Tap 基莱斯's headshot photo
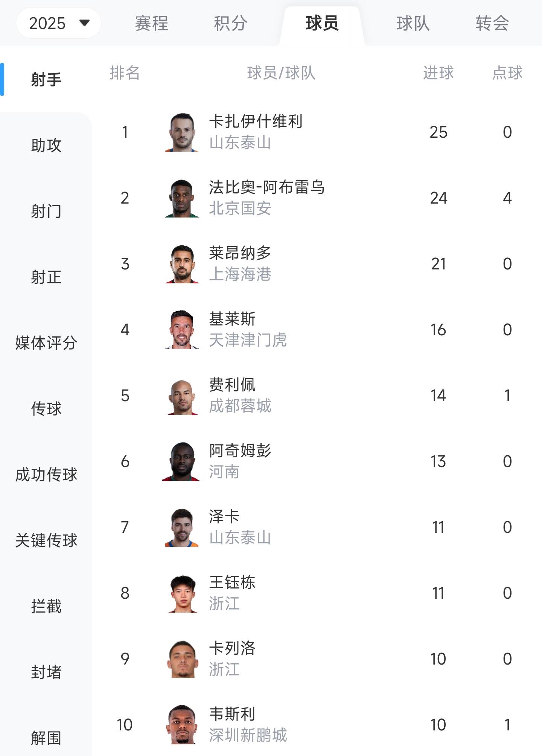Viewport: 542px width, 756px height. tap(182, 330)
